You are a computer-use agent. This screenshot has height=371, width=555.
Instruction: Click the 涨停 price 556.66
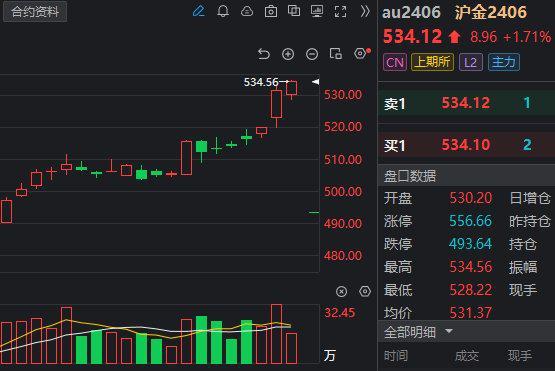point(470,221)
